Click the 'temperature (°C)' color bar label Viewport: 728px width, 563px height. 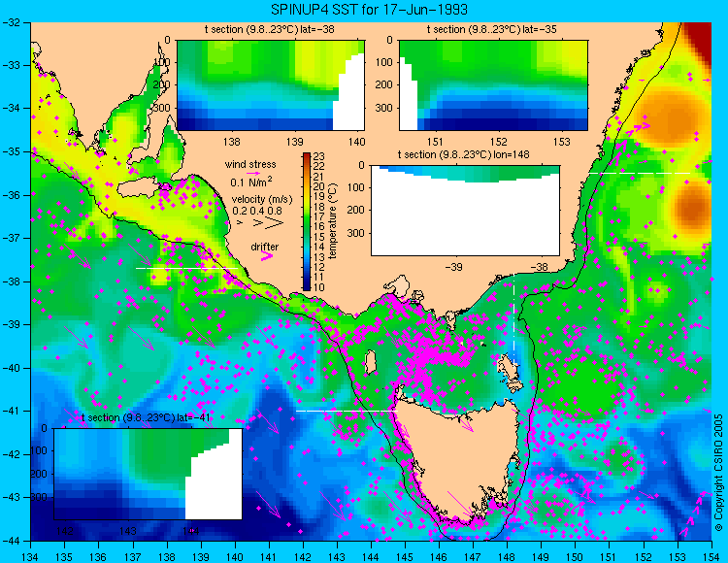click(x=332, y=221)
